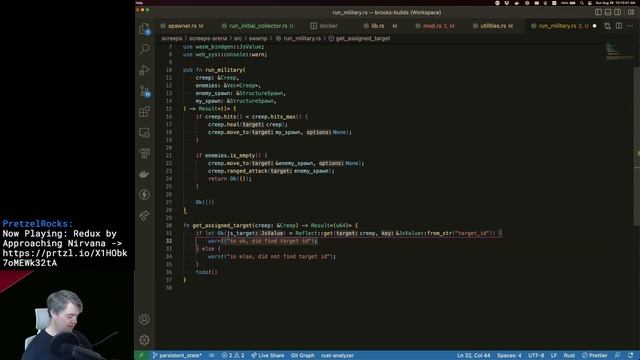640x360 pixels.
Task: Click the unsaved dot on run_military.rs tab
Action: 595,26
